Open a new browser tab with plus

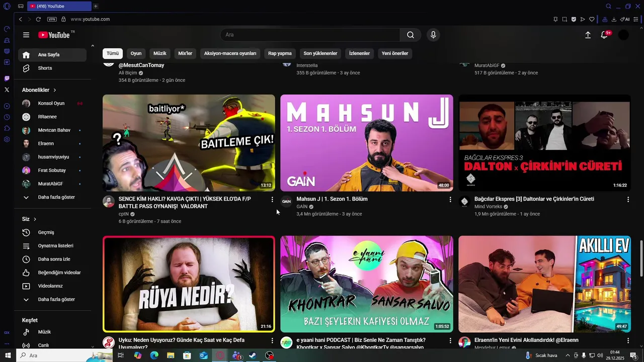coord(96,6)
